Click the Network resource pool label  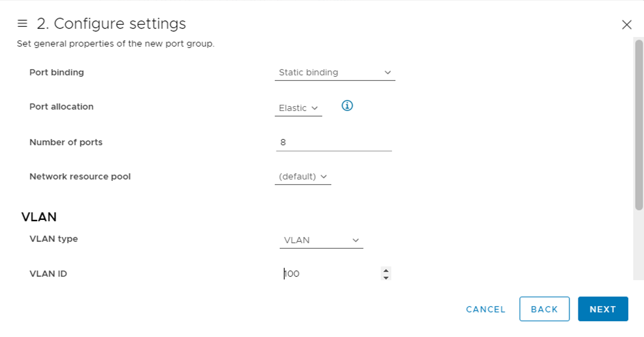coord(80,177)
